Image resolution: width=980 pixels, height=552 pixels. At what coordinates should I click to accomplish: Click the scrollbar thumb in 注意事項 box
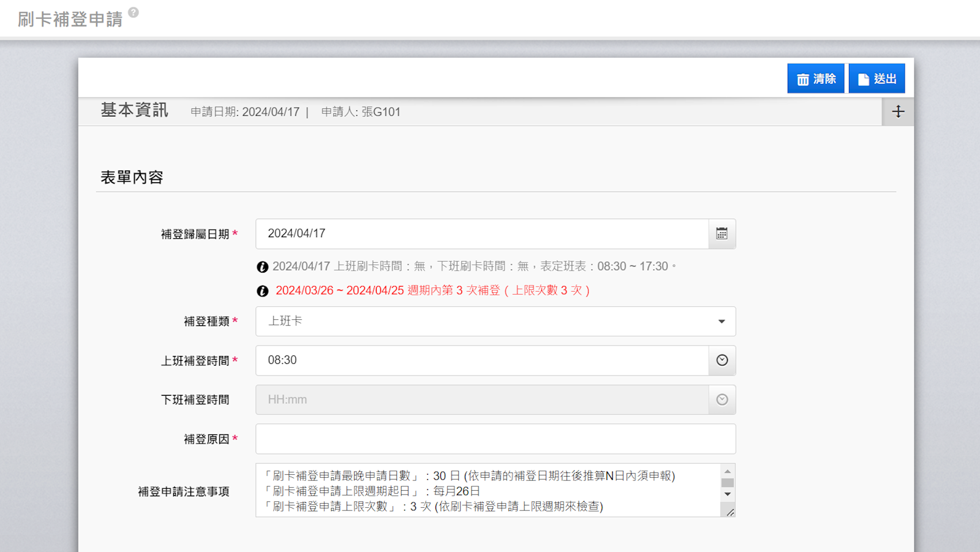tap(728, 483)
